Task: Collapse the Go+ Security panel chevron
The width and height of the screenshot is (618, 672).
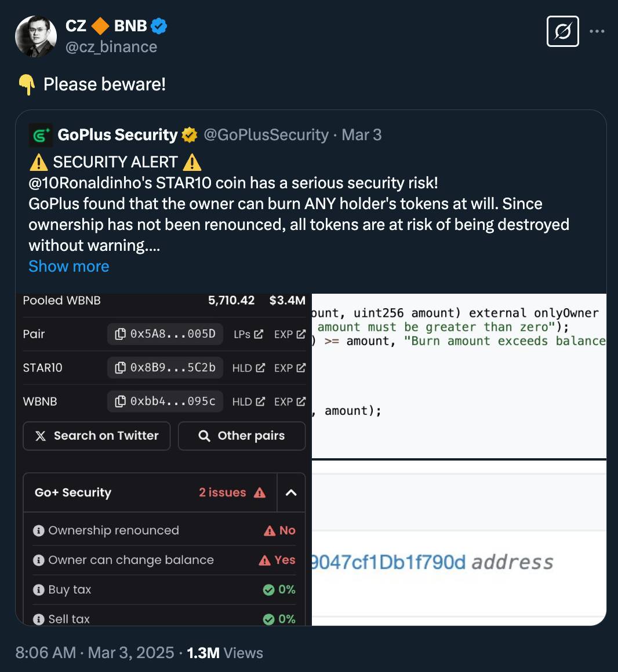Action: point(291,493)
